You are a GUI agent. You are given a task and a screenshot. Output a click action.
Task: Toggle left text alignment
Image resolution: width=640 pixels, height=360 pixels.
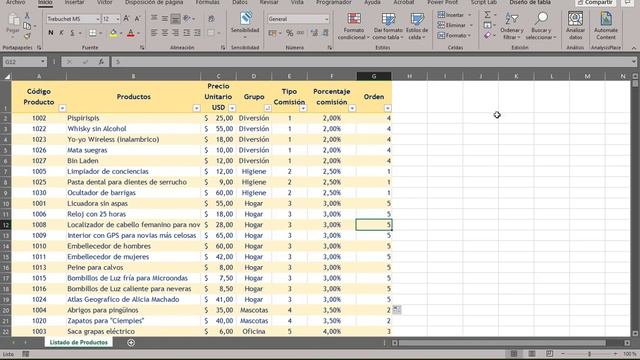click(154, 33)
